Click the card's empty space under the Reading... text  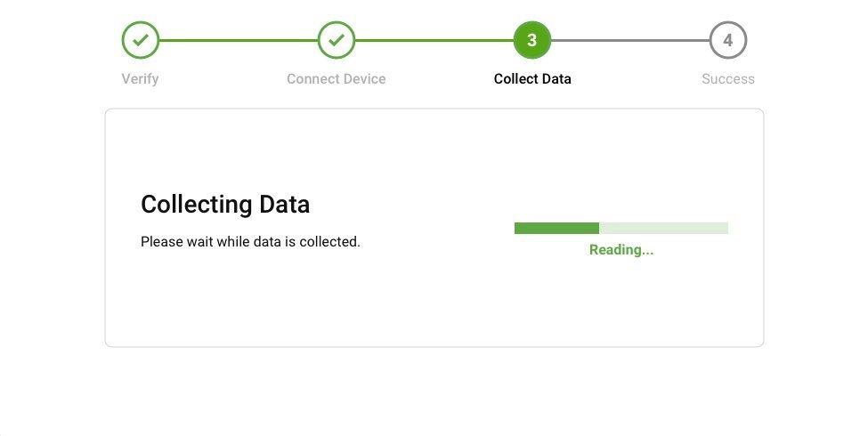point(621,303)
